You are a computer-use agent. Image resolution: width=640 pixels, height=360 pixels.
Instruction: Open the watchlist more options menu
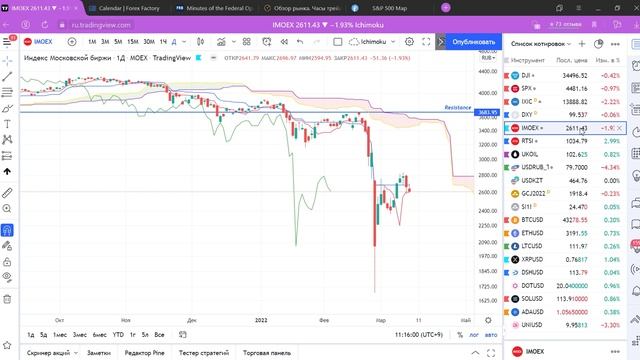pos(615,44)
